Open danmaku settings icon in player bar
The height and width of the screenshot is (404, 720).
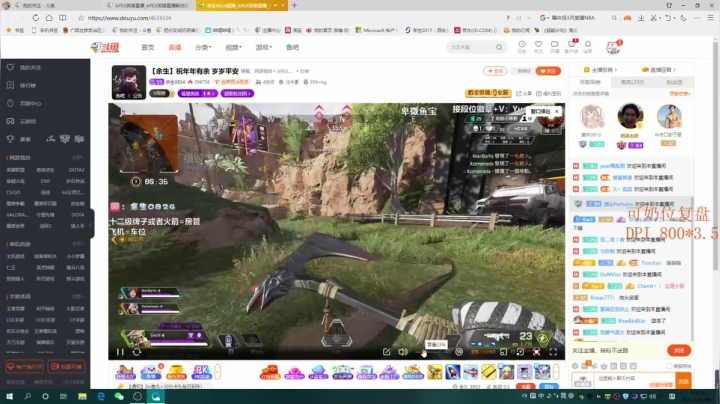coord(459,352)
